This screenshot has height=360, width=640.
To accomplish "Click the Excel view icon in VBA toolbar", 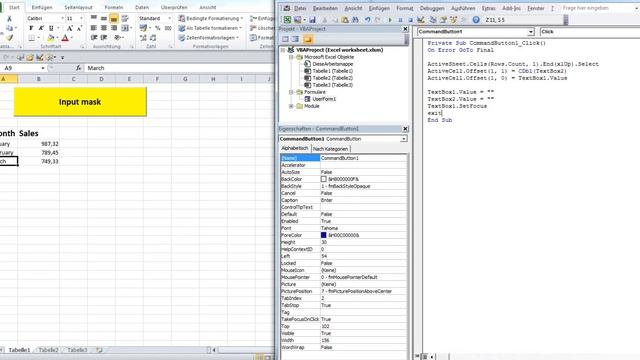I will click(x=287, y=20).
